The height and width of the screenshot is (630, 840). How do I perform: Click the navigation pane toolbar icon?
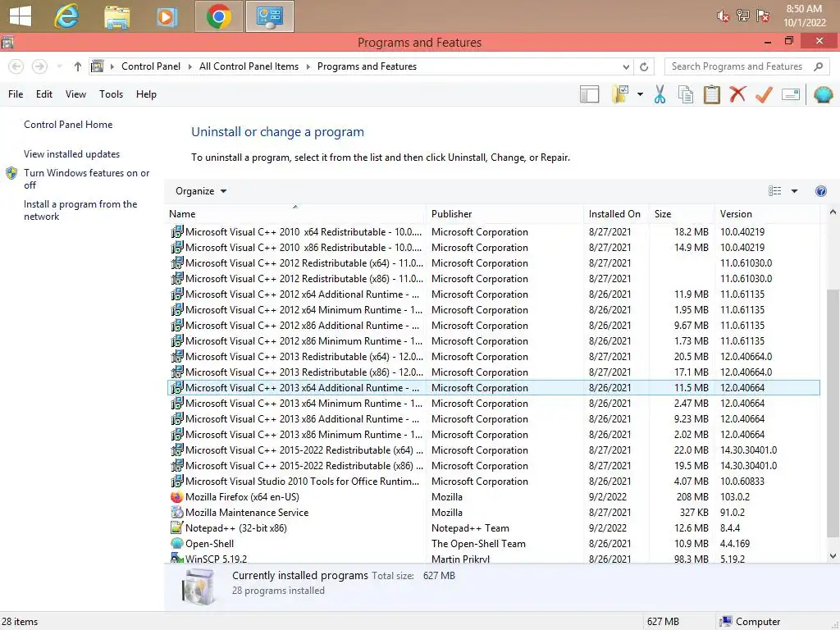pyautogui.click(x=589, y=94)
